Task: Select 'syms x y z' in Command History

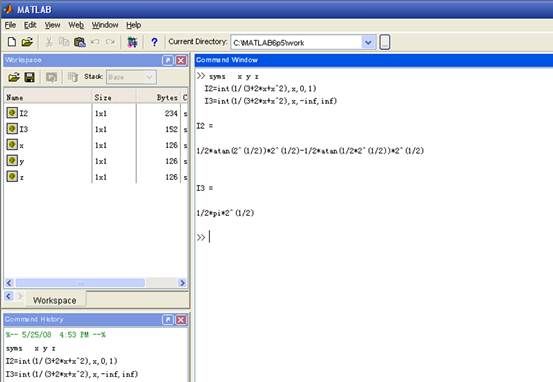Action: pos(31,348)
